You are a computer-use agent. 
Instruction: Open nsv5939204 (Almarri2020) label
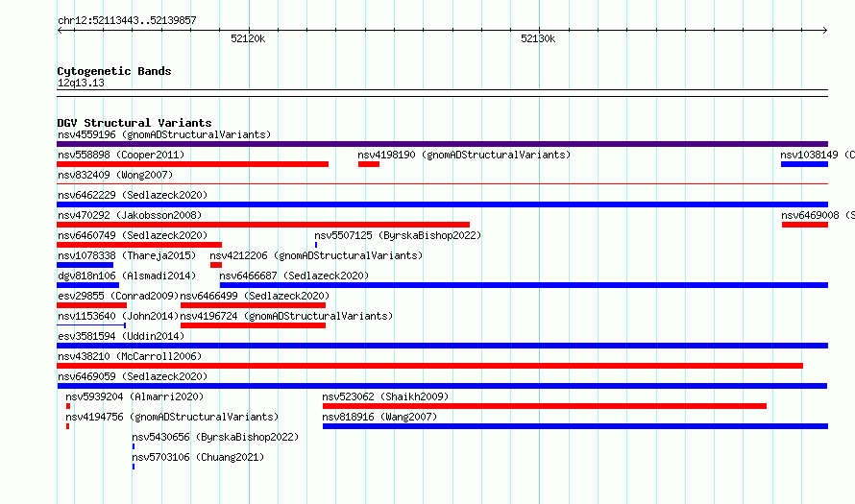point(134,396)
